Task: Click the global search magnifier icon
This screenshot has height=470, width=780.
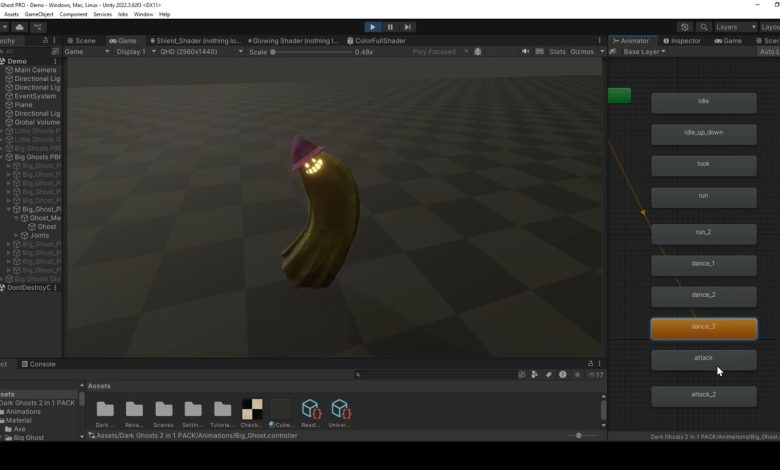Action: coord(704,27)
